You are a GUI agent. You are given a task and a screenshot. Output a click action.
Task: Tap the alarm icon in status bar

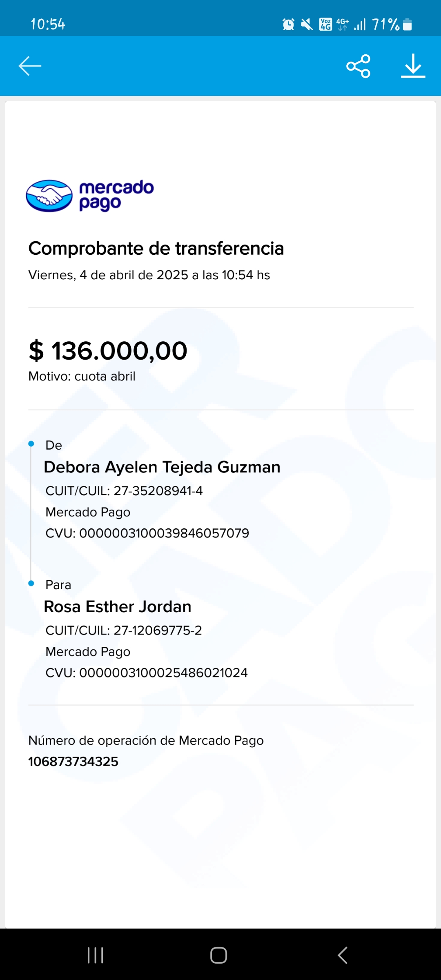tap(288, 24)
